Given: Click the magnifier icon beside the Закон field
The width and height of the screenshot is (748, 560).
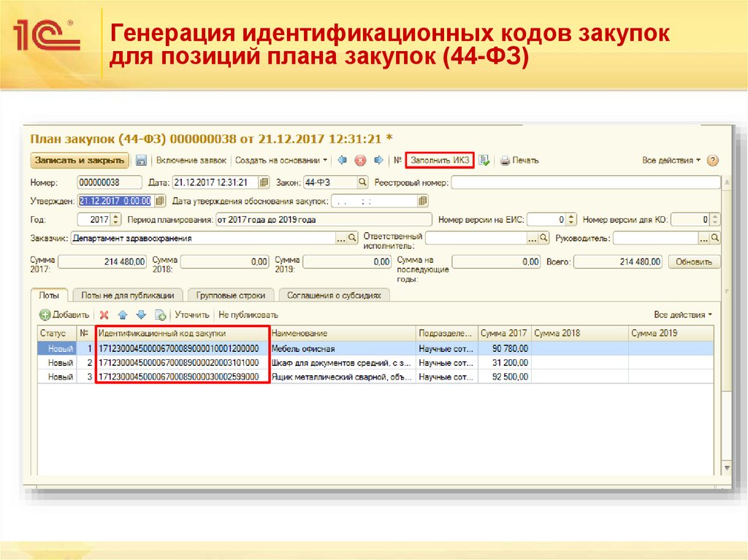Looking at the screenshot, I should (x=363, y=182).
